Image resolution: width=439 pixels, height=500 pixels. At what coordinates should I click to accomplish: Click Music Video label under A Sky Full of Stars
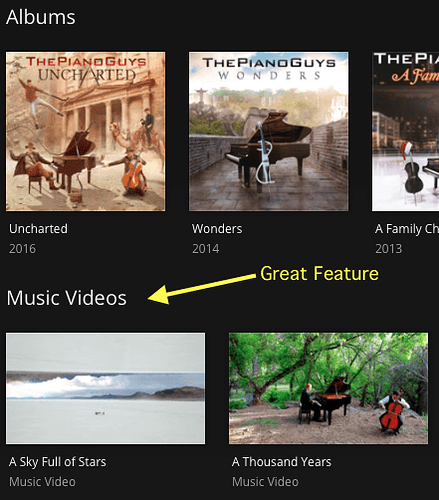click(42, 482)
